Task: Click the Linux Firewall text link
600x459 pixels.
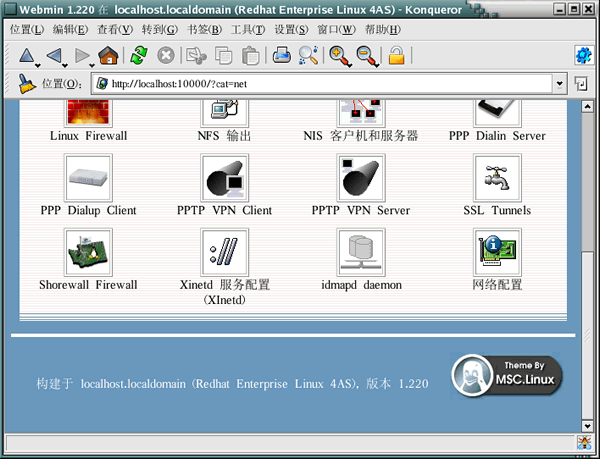Action: coord(88,136)
